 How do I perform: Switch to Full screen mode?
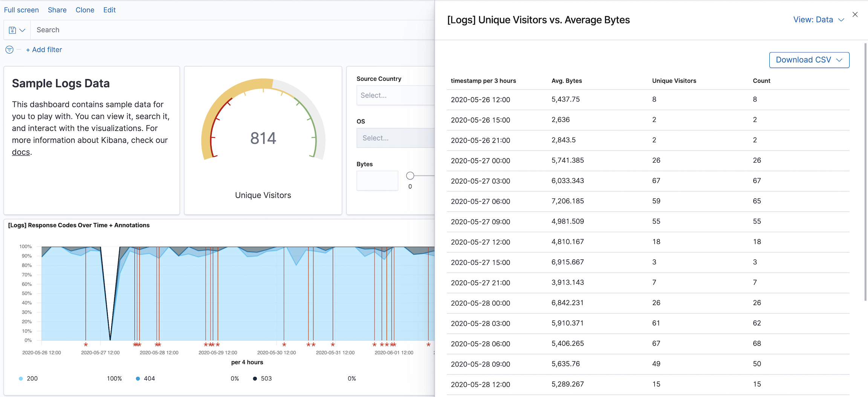click(21, 10)
